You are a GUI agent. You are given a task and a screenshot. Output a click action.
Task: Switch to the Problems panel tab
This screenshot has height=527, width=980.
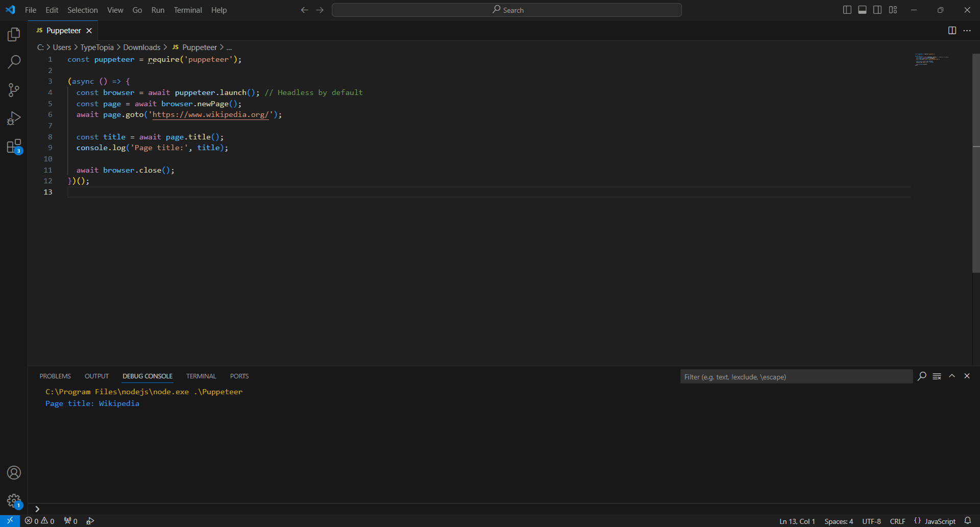coord(55,376)
